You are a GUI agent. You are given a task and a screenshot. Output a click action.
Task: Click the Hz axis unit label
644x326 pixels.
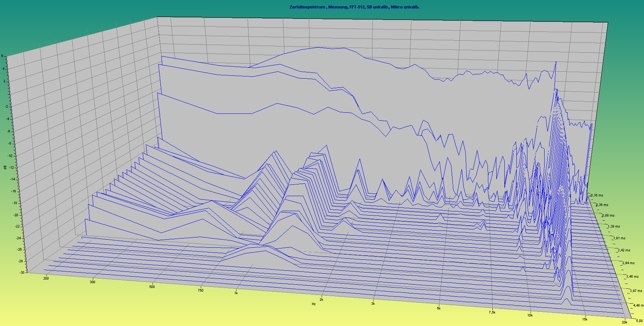[x=314, y=304]
